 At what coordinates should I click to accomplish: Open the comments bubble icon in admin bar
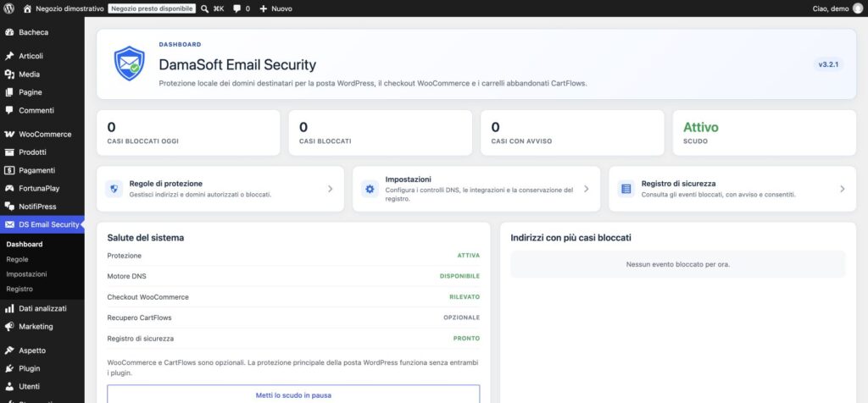(x=237, y=8)
